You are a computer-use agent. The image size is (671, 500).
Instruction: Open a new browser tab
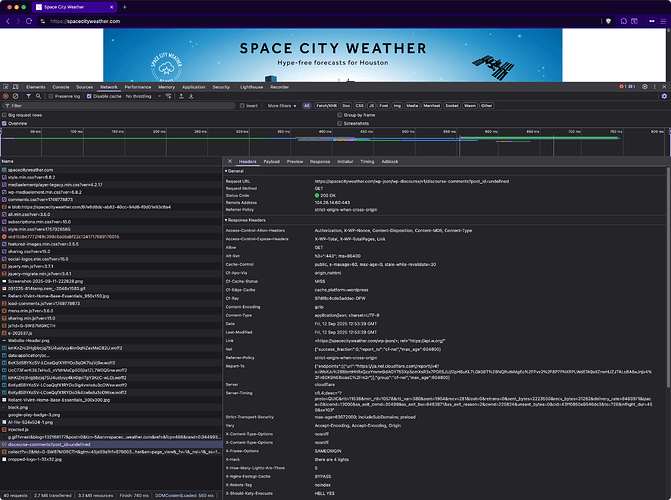coord(125,7)
